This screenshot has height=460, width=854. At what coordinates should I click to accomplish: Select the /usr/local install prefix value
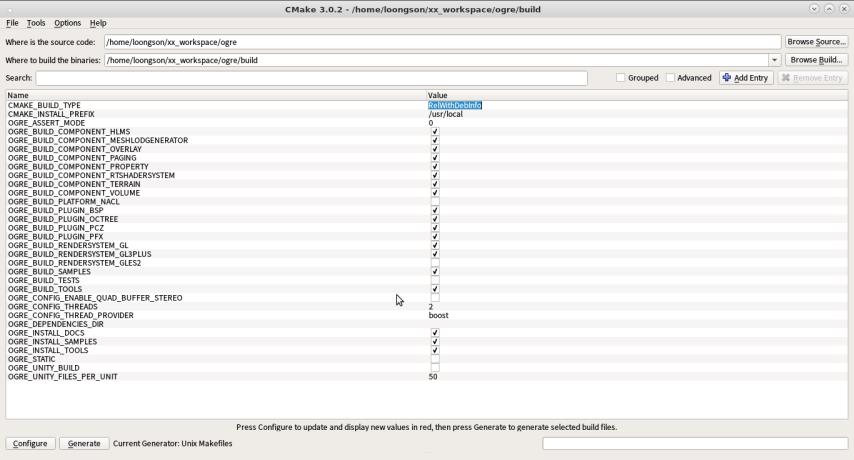tap(446, 114)
